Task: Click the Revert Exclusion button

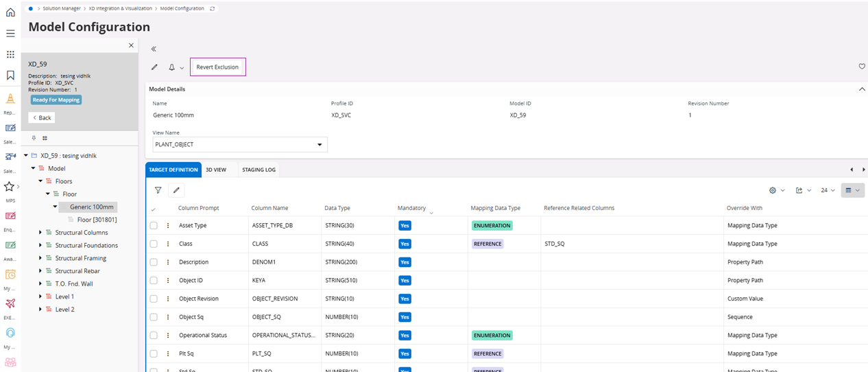Action: click(217, 67)
